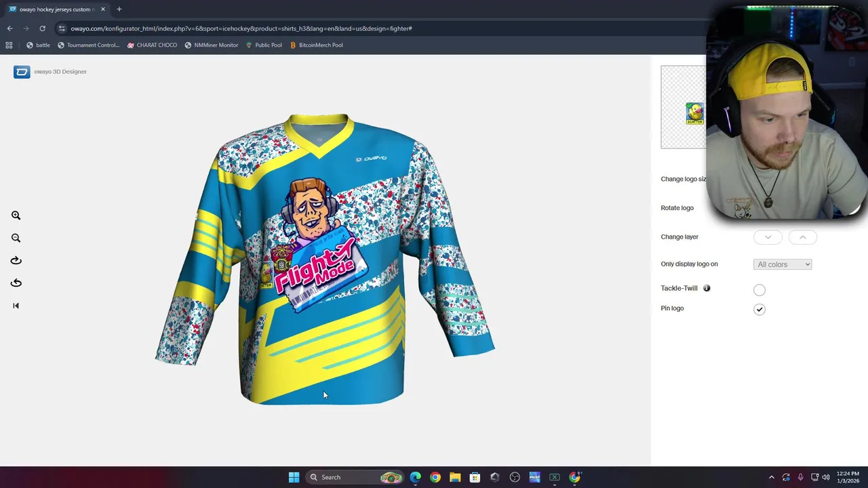The height and width of the screenshot is (488, 868).
Task: Open the Public Pool bookmark
Action: point(263,45)
